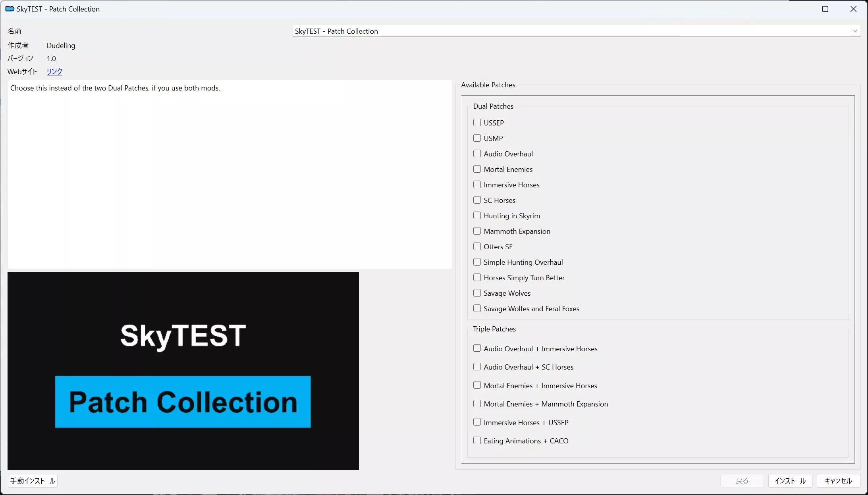Click the version value 1.0

point(51,58)
